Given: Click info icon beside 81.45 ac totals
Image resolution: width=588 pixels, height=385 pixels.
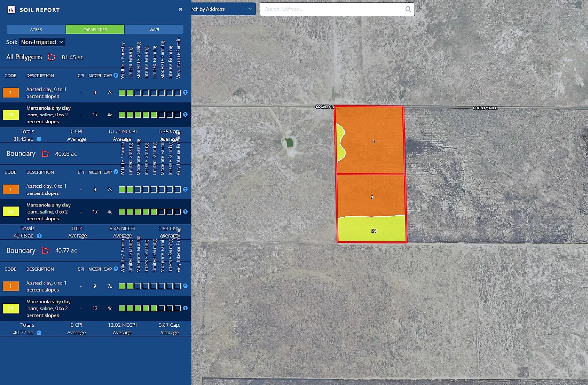Looking at the screenshot, I should [x=39, y=139].
